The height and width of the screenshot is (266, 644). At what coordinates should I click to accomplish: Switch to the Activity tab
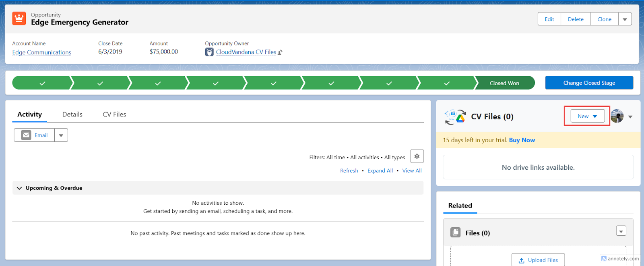(29, 114)
